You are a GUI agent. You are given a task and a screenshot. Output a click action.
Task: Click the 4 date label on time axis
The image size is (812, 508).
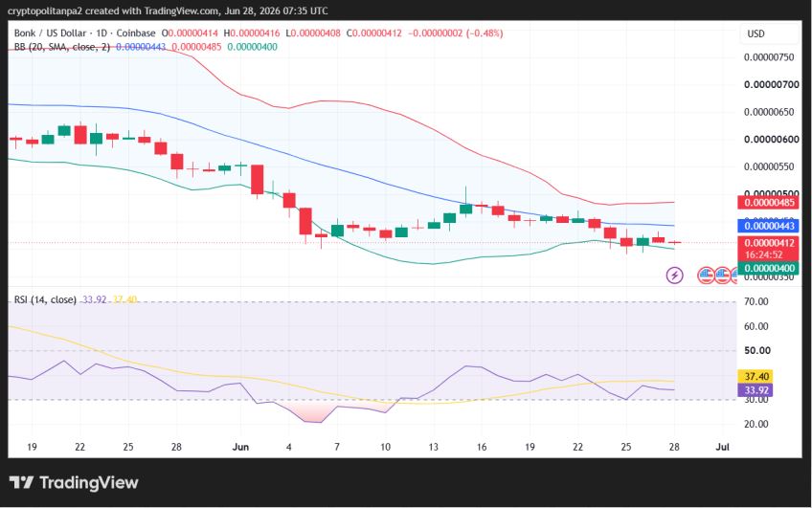point(288,447)
